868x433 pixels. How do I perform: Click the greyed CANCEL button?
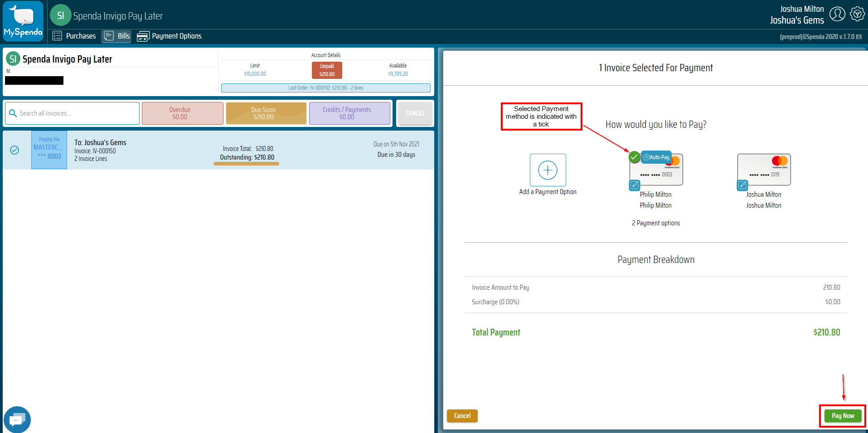(x=415, y=113)
